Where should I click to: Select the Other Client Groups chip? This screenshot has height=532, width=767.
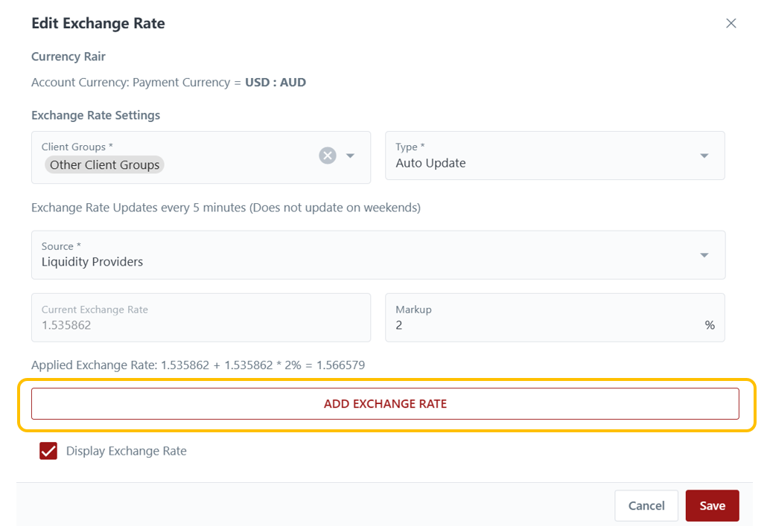coord(105,164)
